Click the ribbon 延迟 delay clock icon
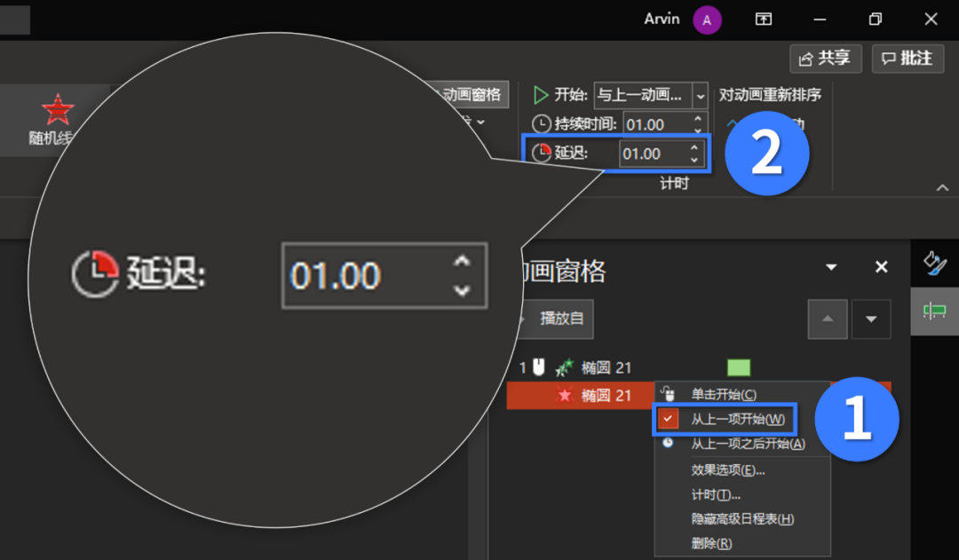959x560 pixels. [x=542, y=153]
